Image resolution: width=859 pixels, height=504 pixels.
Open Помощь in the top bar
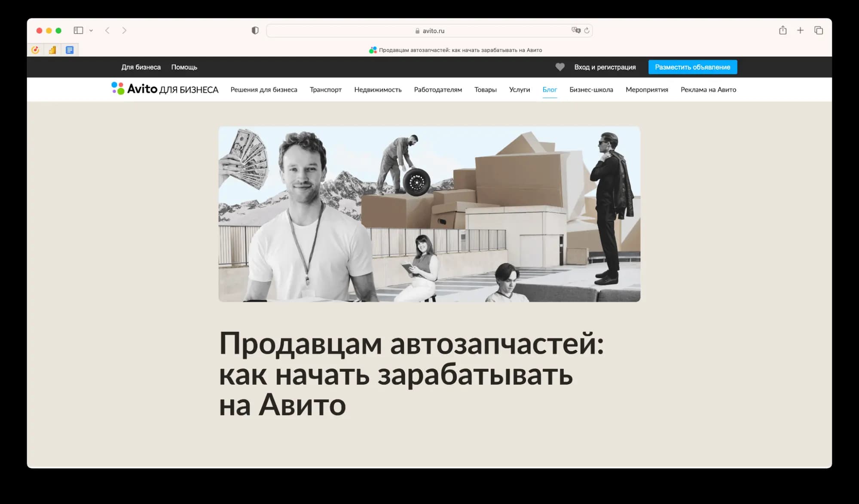click(184, 67)
